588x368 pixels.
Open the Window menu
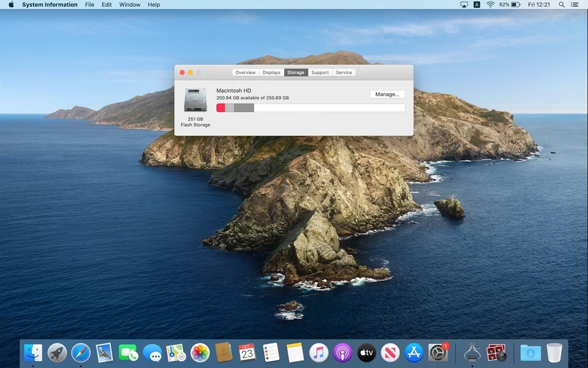130,4
